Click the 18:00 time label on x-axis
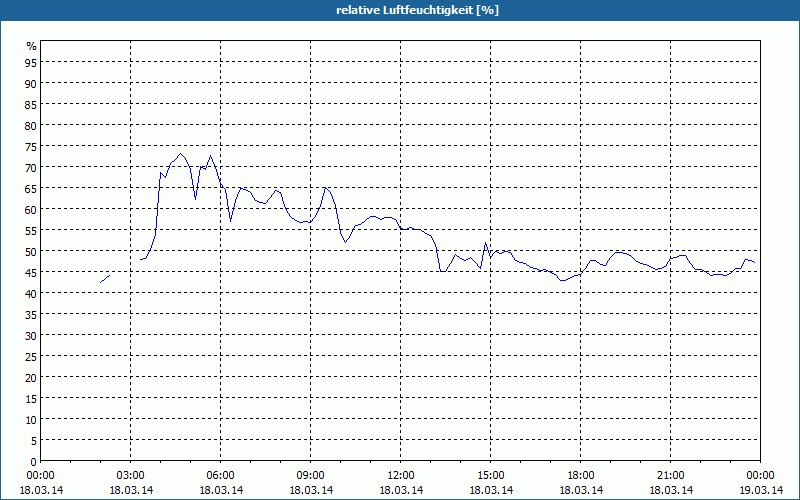Viewport: 800px width, 500px height. 581,476
